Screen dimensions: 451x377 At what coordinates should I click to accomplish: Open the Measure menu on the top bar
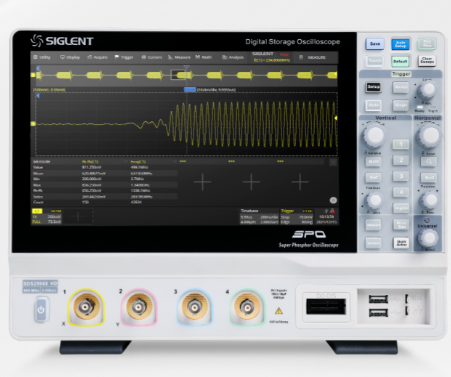click(179, 57)
